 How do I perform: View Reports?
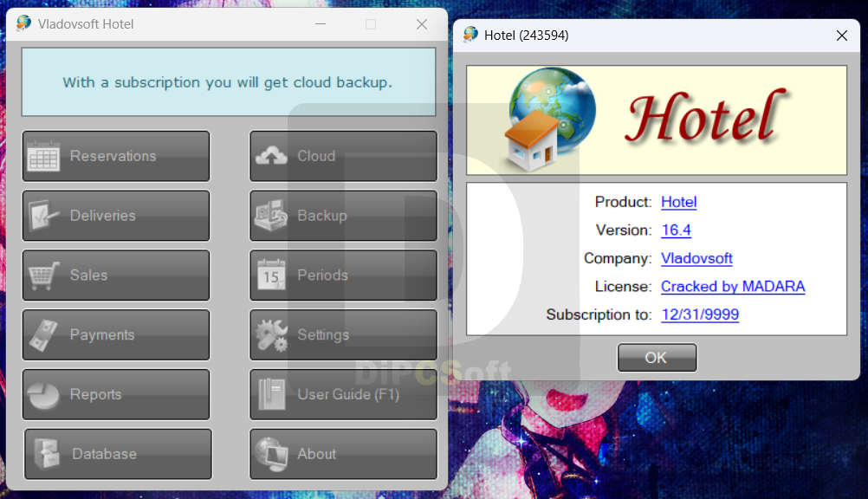point(116,394)
